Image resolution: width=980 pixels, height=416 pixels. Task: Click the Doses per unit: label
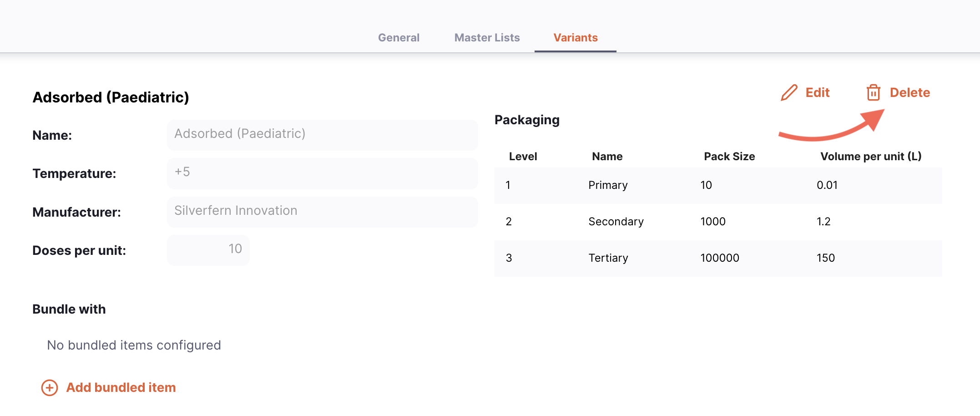[x=79, y=250]
